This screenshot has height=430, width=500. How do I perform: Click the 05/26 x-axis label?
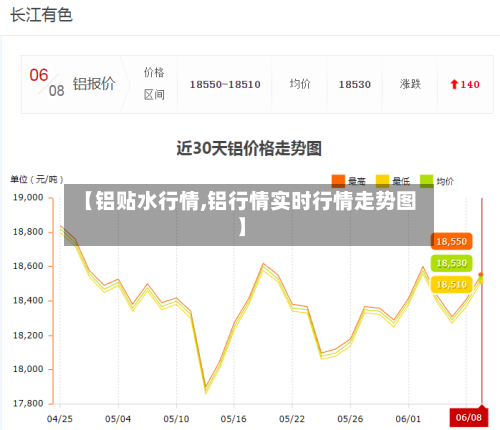350,419
